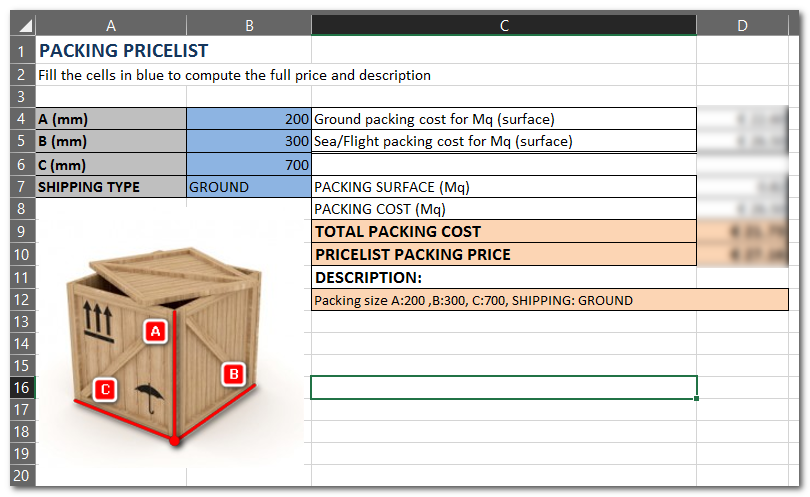Click the blue cell with value 300
The width and height of the screenshot is (810, 497).
click(249, 141)
